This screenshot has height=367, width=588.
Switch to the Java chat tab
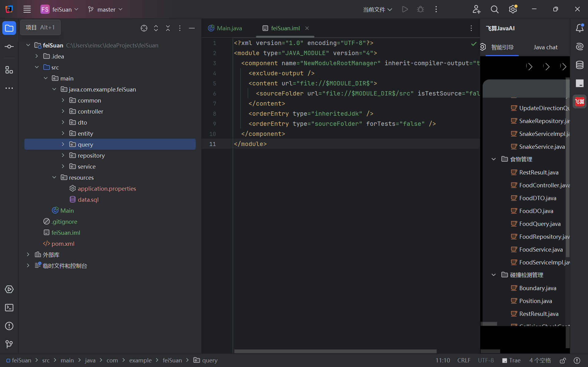tap(545, 47)
